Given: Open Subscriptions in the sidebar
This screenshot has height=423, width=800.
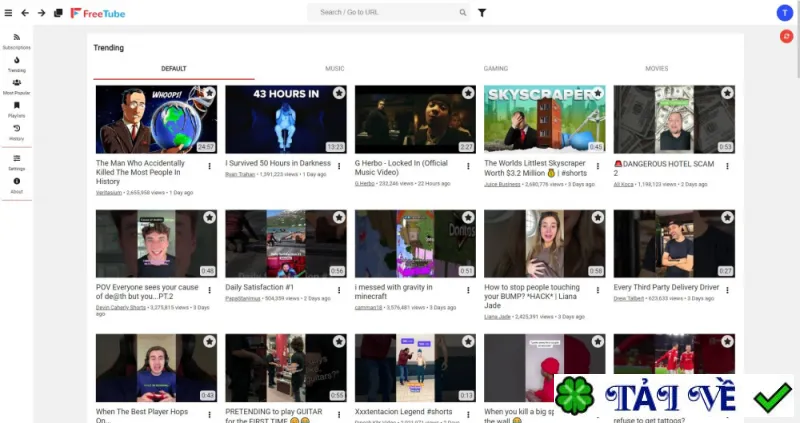Looking at the screenshot, I should [16, 41].
